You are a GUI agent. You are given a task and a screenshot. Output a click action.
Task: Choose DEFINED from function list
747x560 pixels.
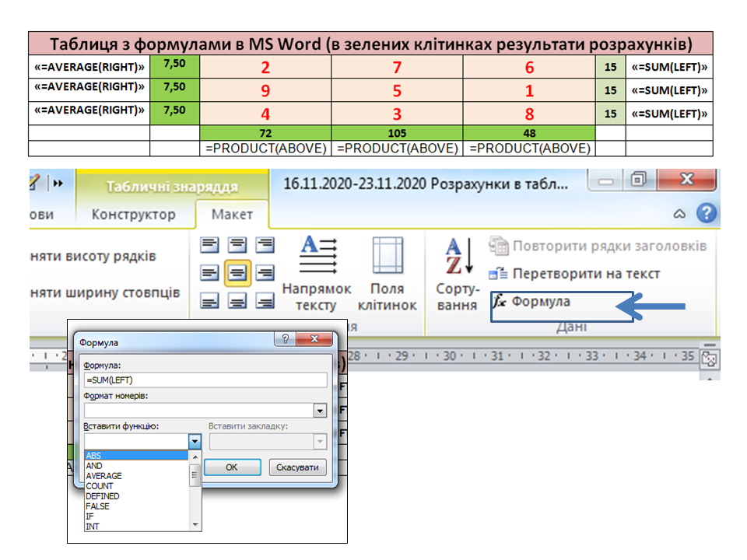coord(137,495)
